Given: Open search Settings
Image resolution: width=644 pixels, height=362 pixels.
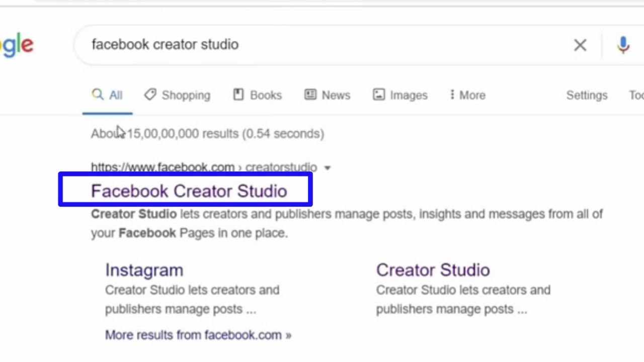Looking at the screenshot, I should pyautogui.click(x=587, y=95).
